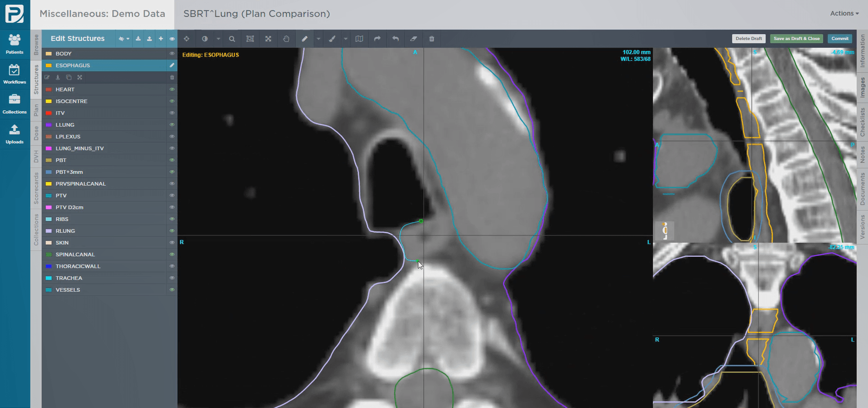Click the rename edit icon under ESOPHAGUS
The height and width of the screenshot is (408, 868).
point(47,77)
